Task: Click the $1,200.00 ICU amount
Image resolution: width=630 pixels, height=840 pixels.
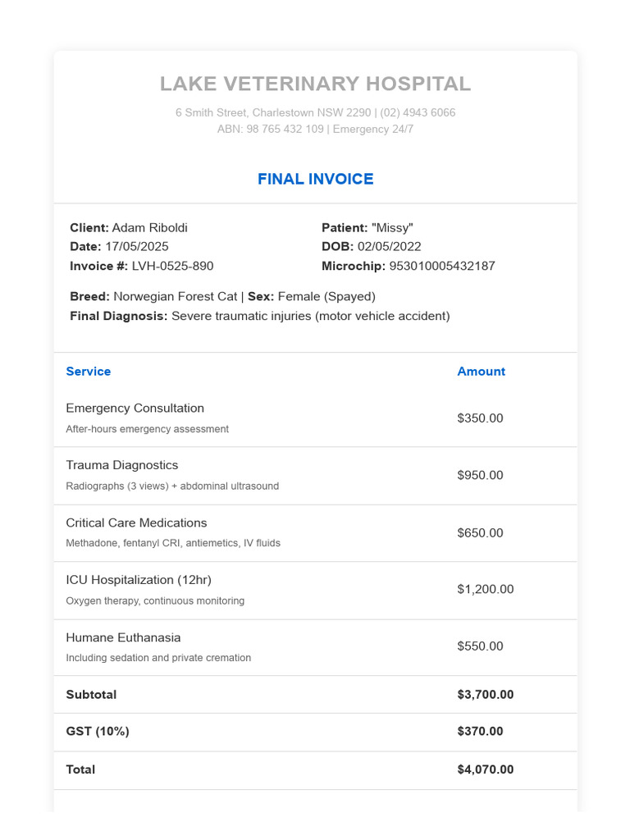Action: coord(486,589)
